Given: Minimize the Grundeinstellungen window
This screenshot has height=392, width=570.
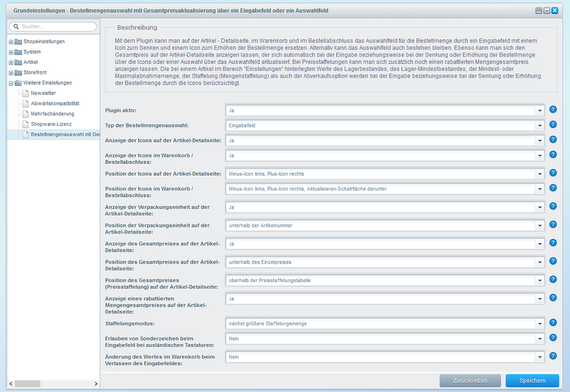Looking at the screenshot, I should click(x=539, y=11).
